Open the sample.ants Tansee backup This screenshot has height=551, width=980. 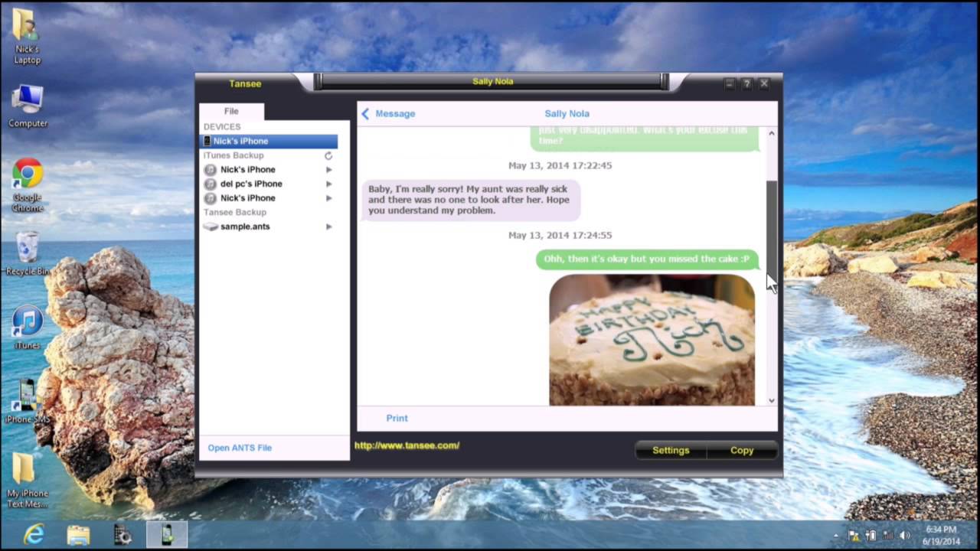pos(245,227)
